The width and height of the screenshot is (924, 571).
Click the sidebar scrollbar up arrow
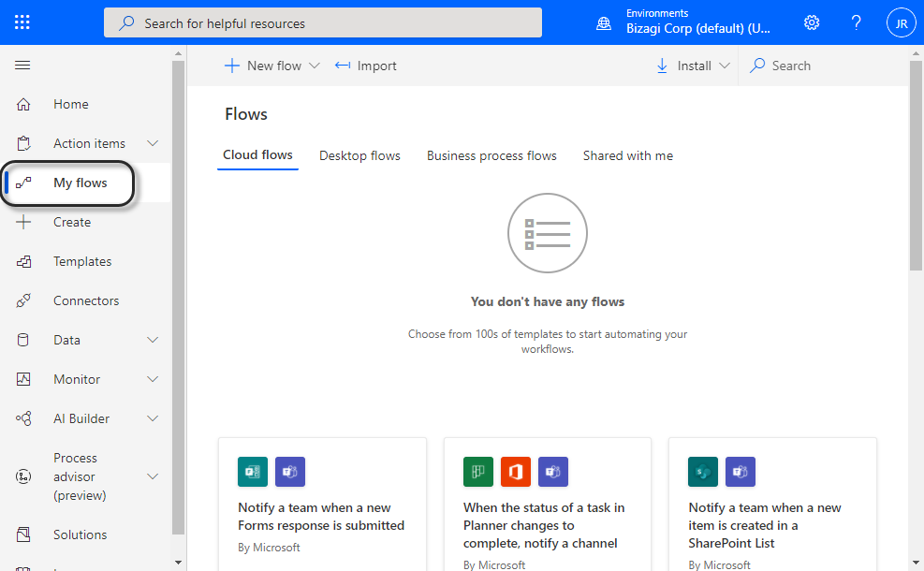pos(178,53)
